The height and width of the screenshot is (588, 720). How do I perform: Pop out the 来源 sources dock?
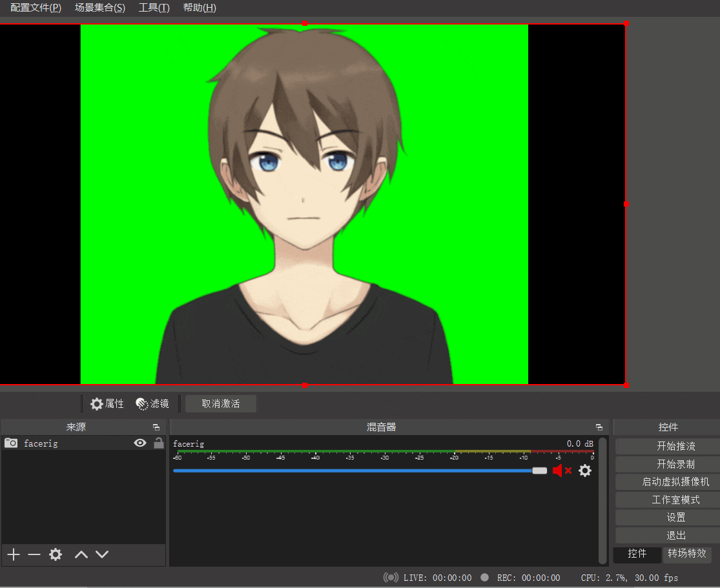[156, 427]
